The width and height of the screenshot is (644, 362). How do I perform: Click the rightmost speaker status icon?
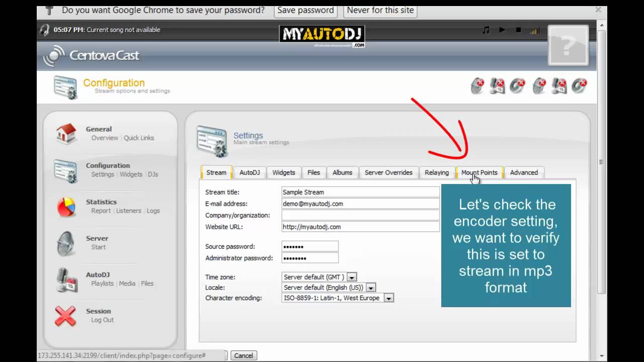coord(580,86)
